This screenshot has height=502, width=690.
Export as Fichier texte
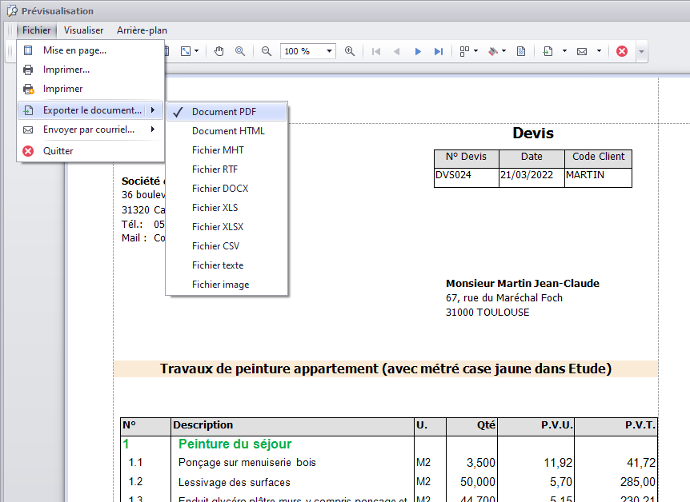[227, 265]
